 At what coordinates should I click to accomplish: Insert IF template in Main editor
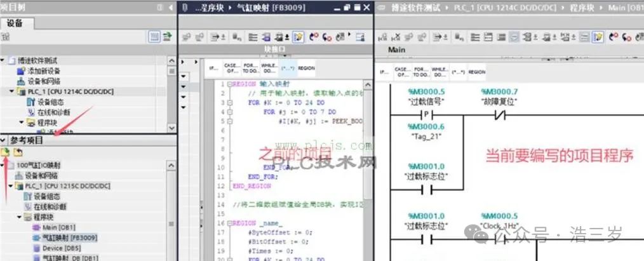click(x=384, y=72)
